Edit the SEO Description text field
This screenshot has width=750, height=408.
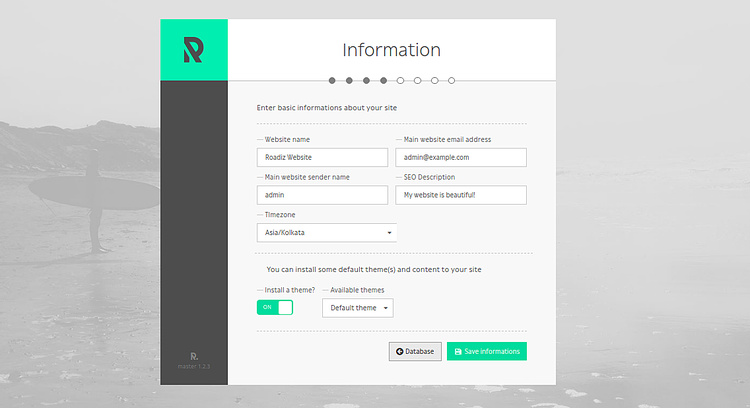coord(461,195)
